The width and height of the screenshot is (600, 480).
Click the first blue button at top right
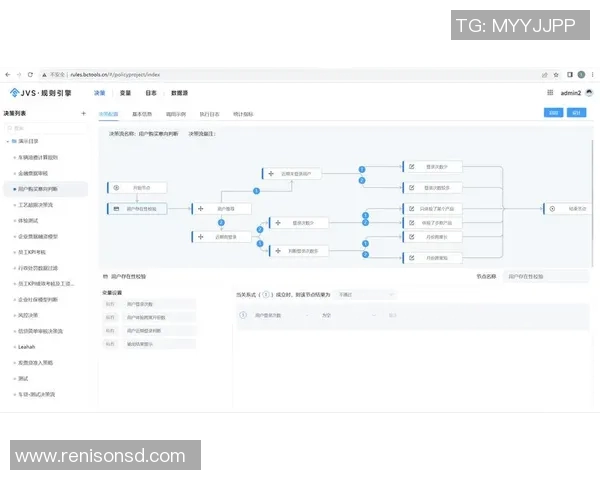pyautogui.click(x=552, y=113)
